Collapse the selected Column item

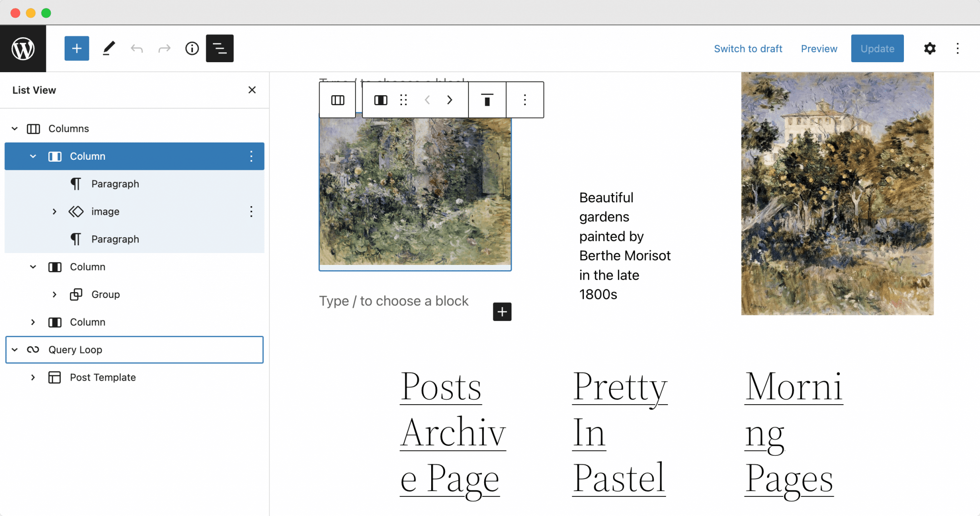pos(33,156)
